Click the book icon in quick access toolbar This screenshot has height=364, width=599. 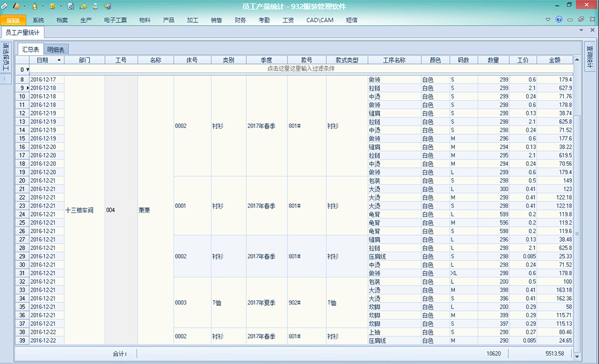(16, 6)
